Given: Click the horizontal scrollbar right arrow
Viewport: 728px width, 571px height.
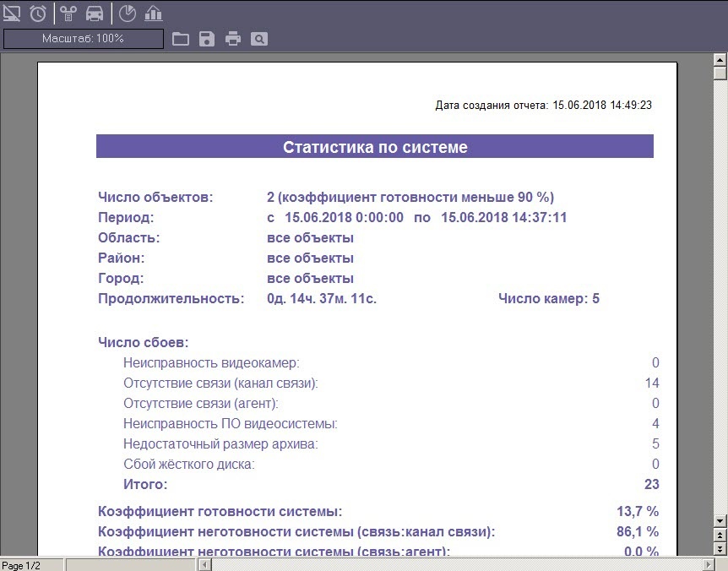Looking at the screenshot, I should (x=707, y=563).
